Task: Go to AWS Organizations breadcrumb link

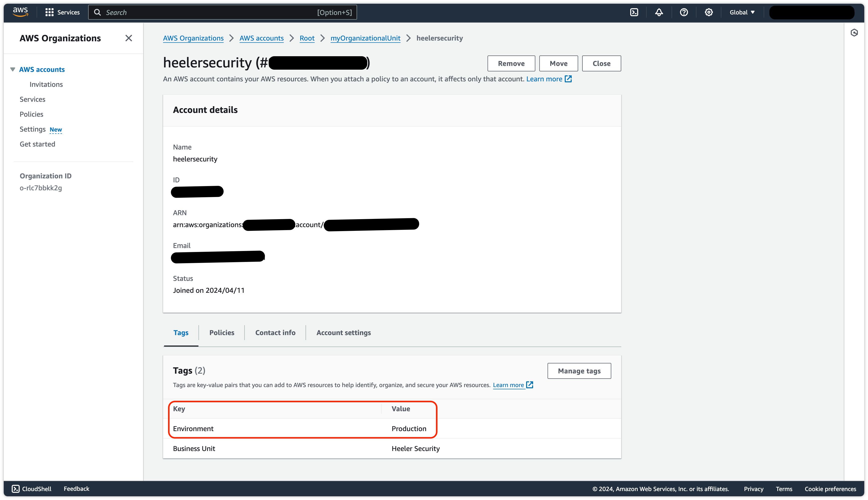Action: click(x=193, y=38)
